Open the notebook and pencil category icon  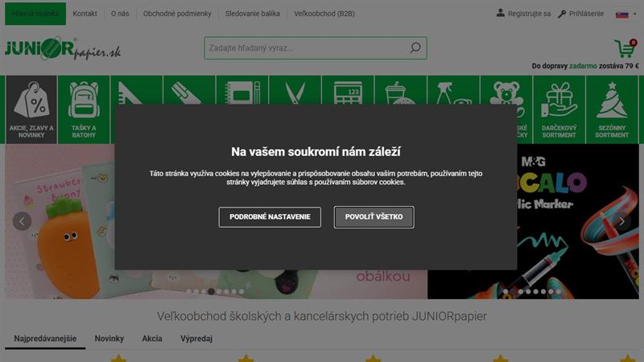tap(242, 90)
